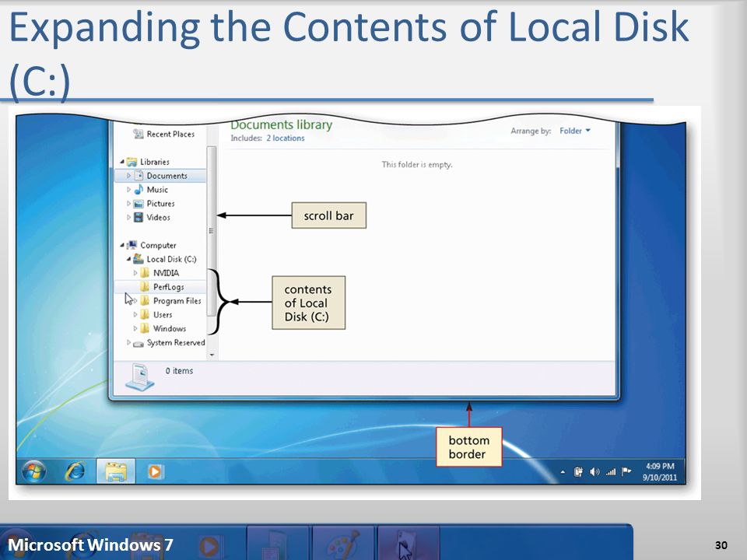Image resolution: width=747 pixels, height=560 pixels.
Task: Click the 'This folder is empty.' text
Action: (x=417, y=164)
